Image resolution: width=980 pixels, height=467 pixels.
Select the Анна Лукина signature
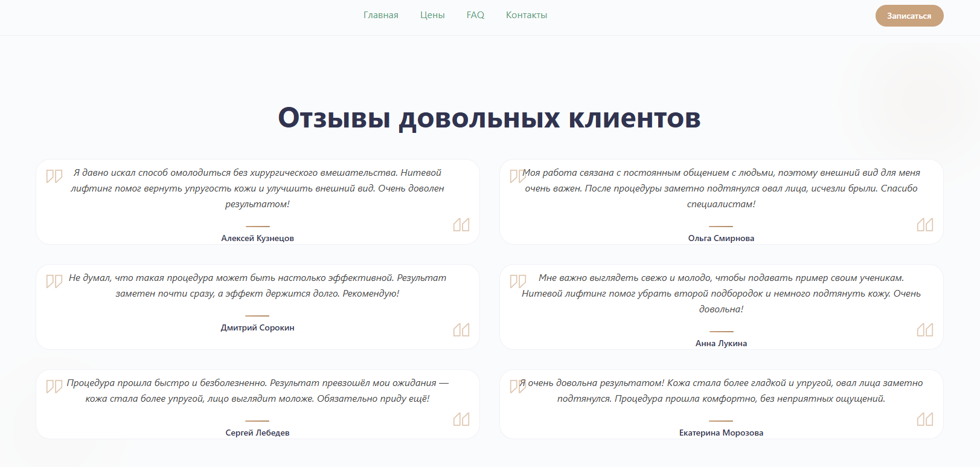click(721, 343)
